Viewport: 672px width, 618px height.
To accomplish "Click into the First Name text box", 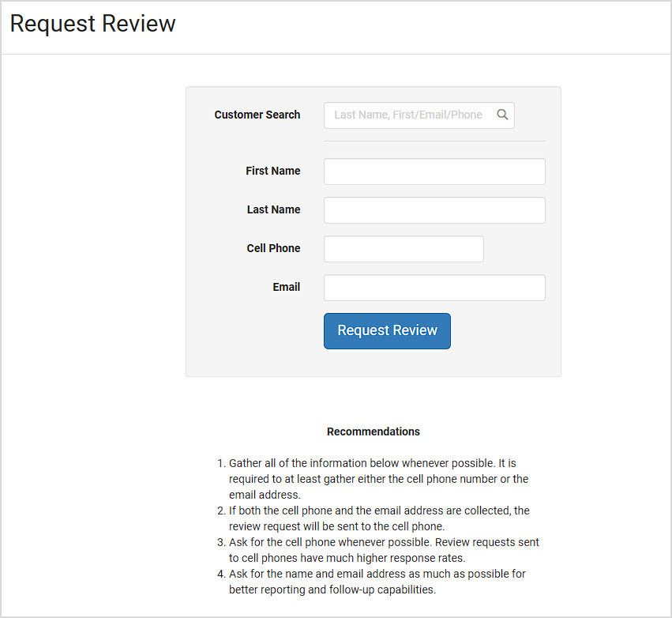I will pos(434,171).
